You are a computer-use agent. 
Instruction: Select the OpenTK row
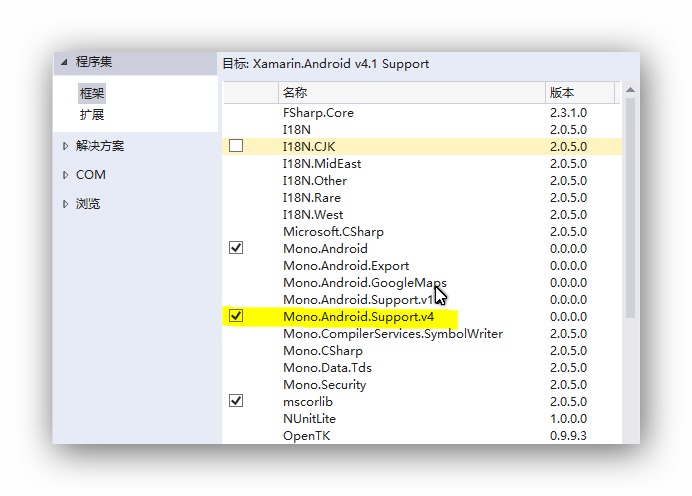[x=422, y=436]
